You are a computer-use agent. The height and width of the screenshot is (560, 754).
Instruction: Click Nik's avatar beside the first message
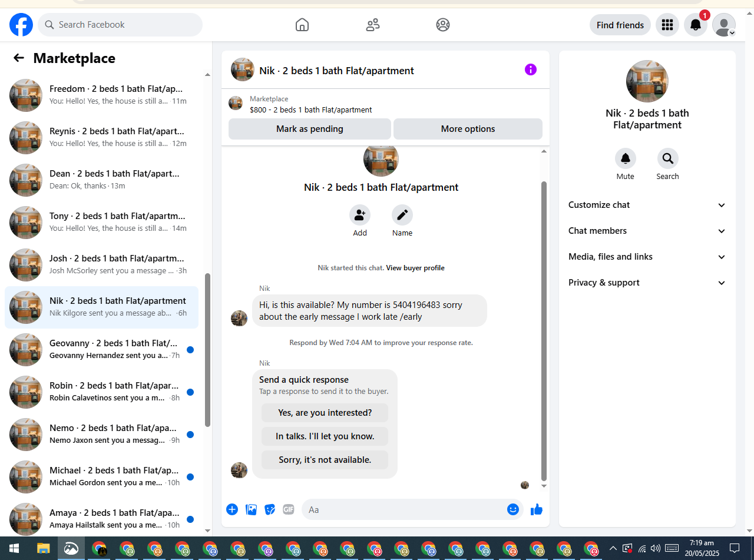pos(239,319)
